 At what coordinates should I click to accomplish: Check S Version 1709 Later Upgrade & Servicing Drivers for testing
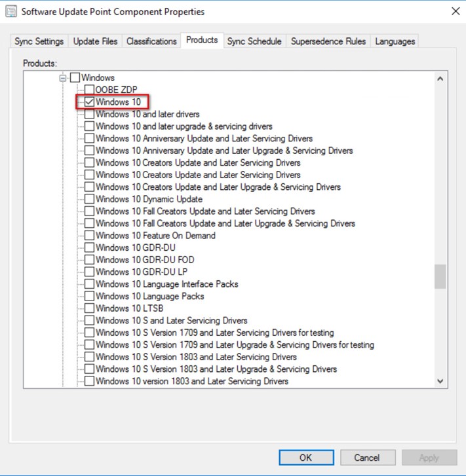[89, 344]
